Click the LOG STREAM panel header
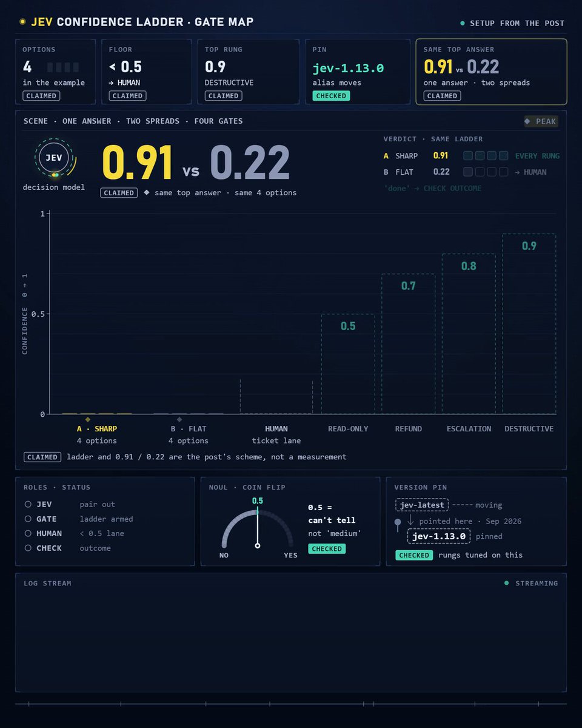 tap(47, 583)
